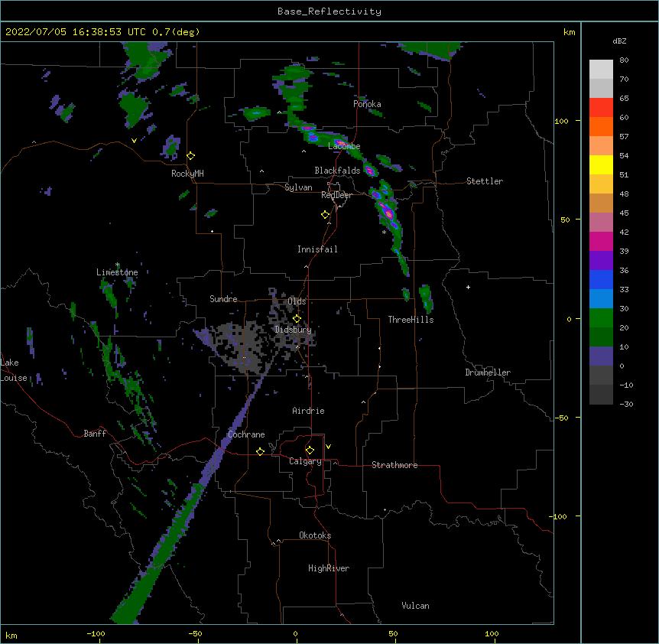Click the asterisk marker above Limestone
659x644 pixels.
118,265
